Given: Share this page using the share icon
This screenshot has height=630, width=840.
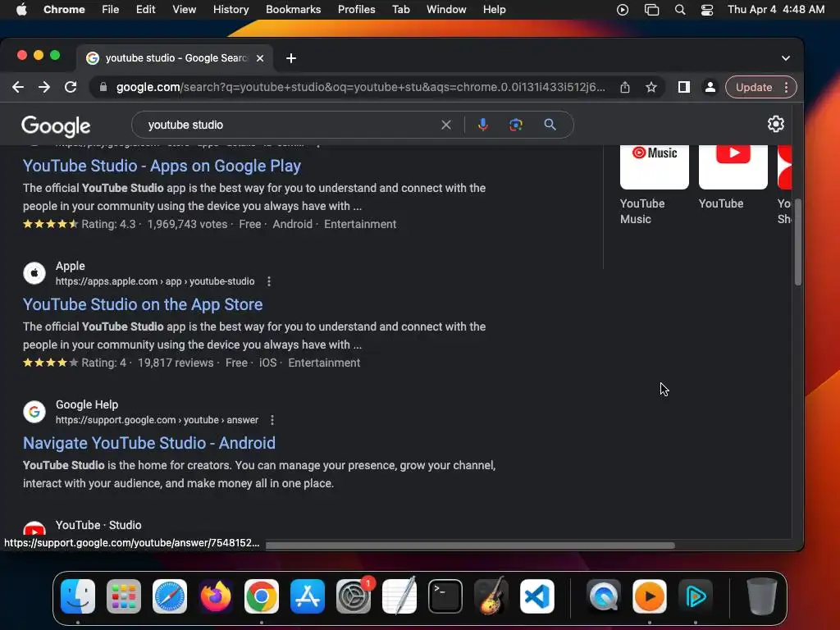Looking at the screenshot, I should click(624, 87).
